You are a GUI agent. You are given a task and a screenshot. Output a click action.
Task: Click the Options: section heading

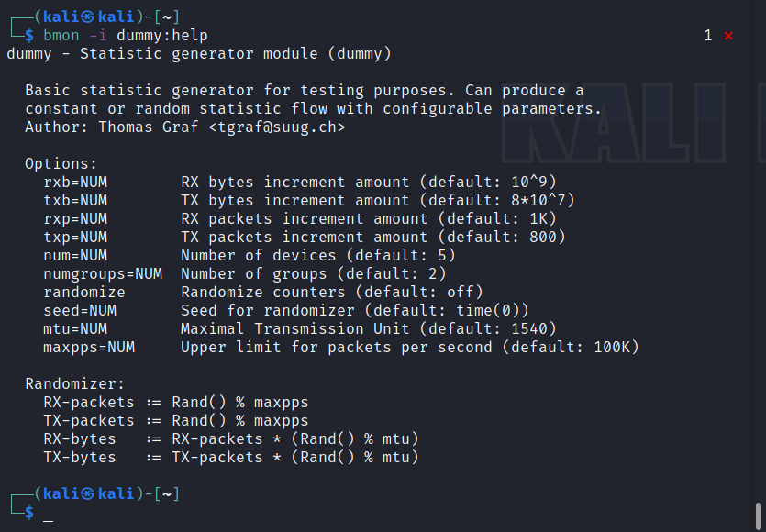61,164
